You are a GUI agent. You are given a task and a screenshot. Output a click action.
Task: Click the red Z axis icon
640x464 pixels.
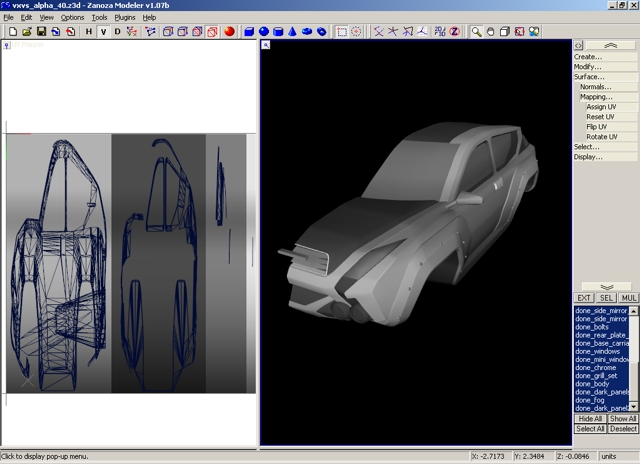tap(454, 31)
